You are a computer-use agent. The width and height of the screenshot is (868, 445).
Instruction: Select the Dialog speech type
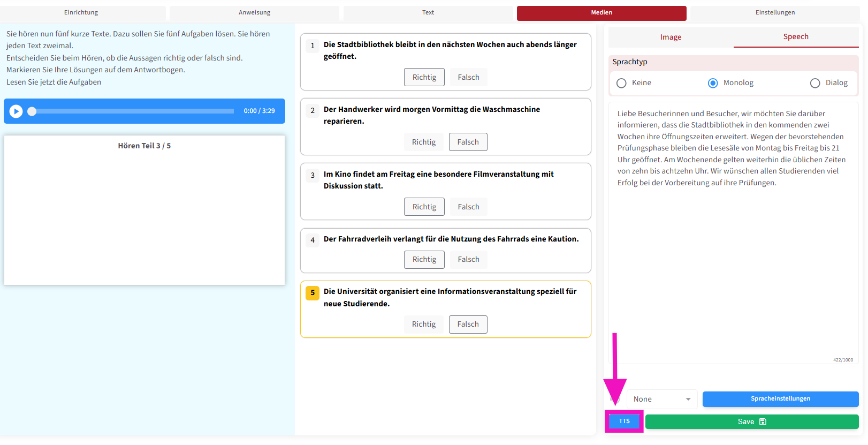(x=815, y=83)
